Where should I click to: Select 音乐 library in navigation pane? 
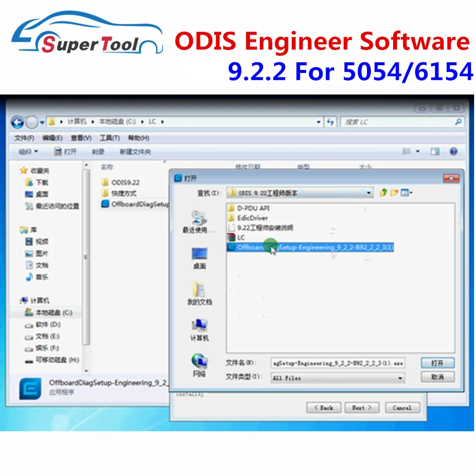(37, 277)
